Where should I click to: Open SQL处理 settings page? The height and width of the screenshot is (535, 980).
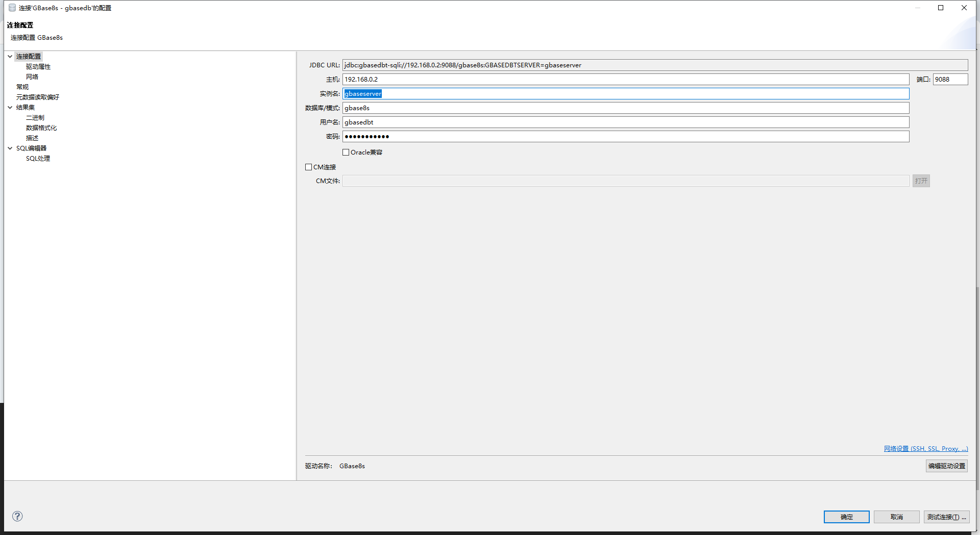coord(38,159)
